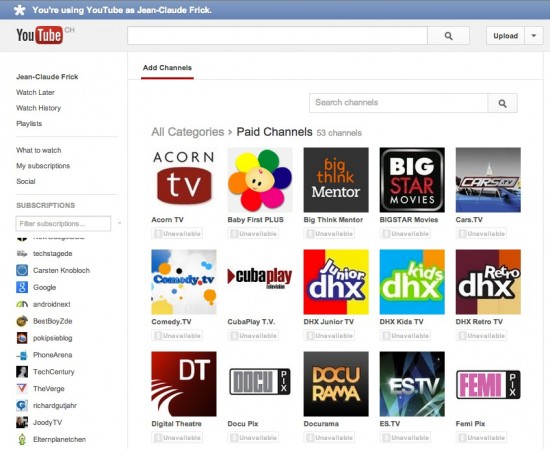This screenshot has width=550, height=449.
Task: Click the asterisk icon in the banner
Action: tap(20, 10)
